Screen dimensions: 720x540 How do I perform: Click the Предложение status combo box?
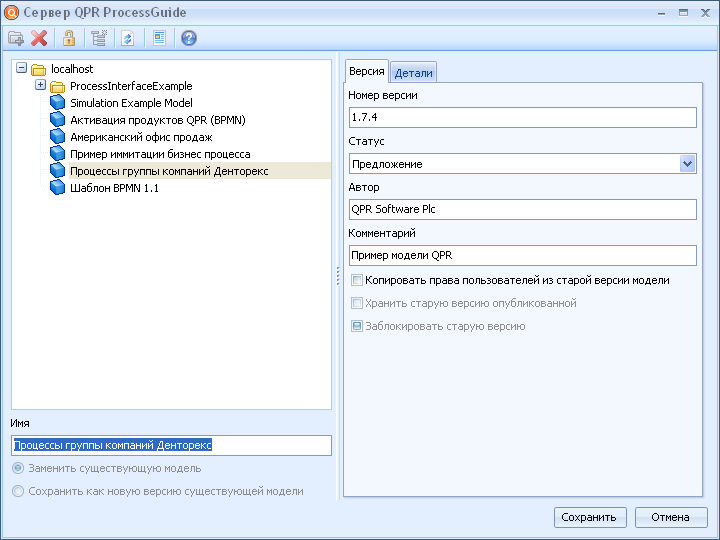[523, 164]
